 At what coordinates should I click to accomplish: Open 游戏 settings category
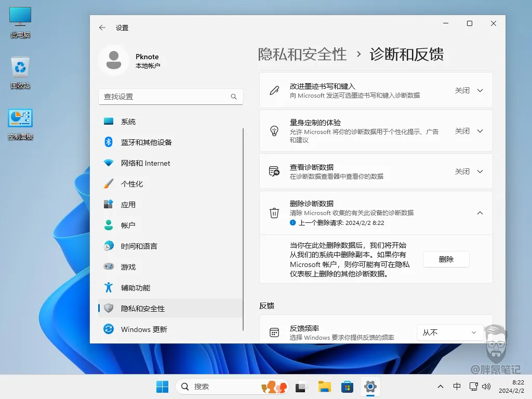coord(170,267)
